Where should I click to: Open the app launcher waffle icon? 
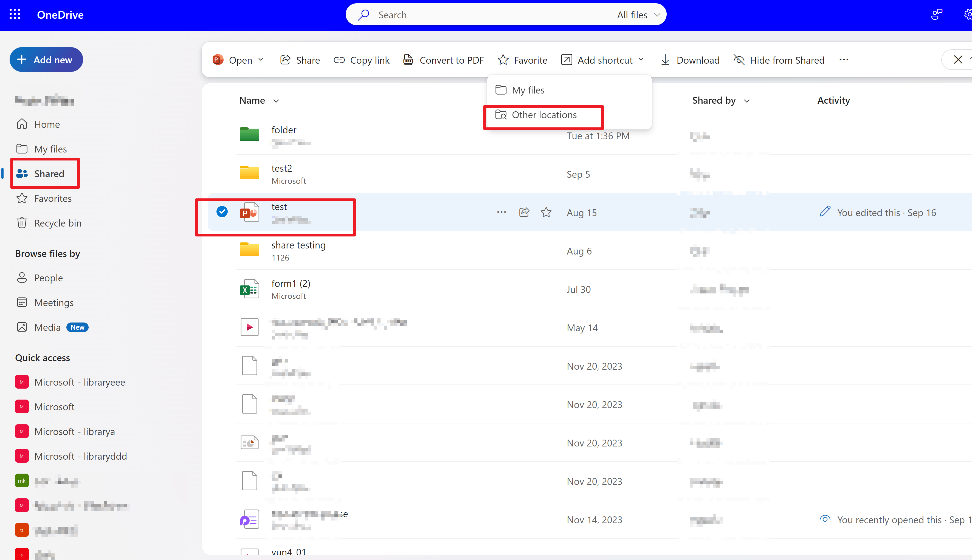pos(15,15)
